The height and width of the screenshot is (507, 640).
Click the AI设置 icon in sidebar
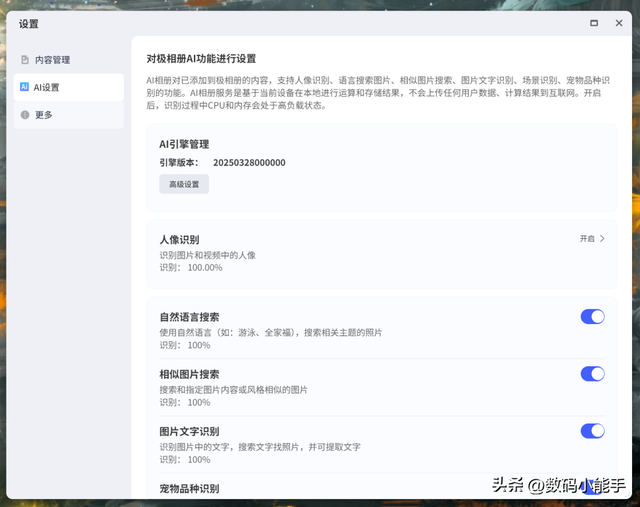point(25,87)
